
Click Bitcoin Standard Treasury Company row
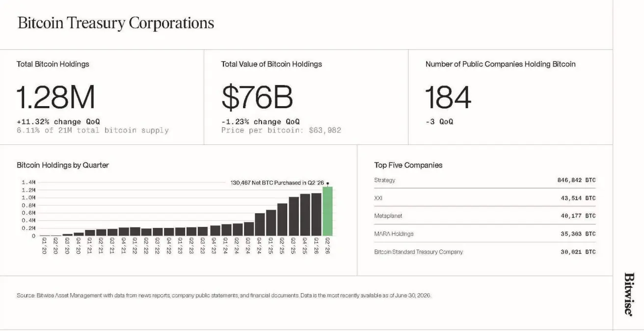click(485, 252)
